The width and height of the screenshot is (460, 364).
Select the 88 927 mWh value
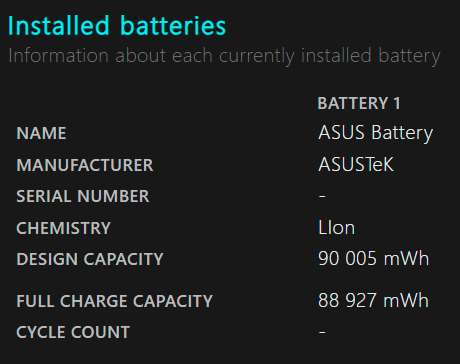click(373, 300)
